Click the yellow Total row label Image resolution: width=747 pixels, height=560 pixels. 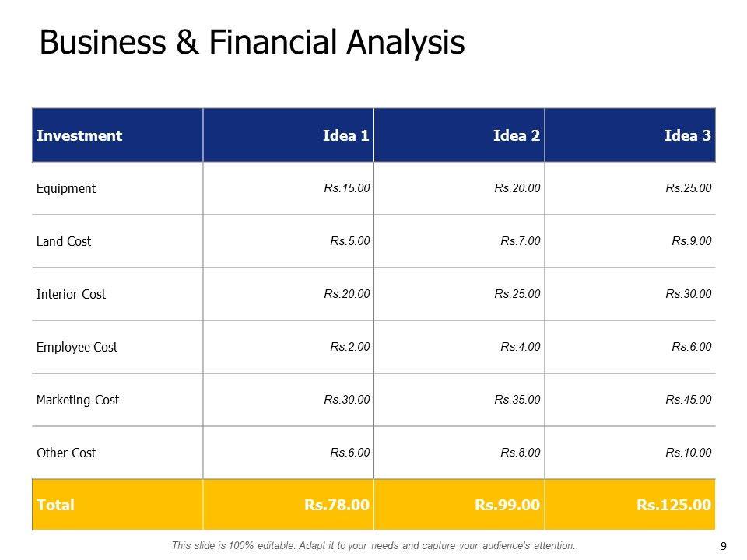tap(56, 505)
